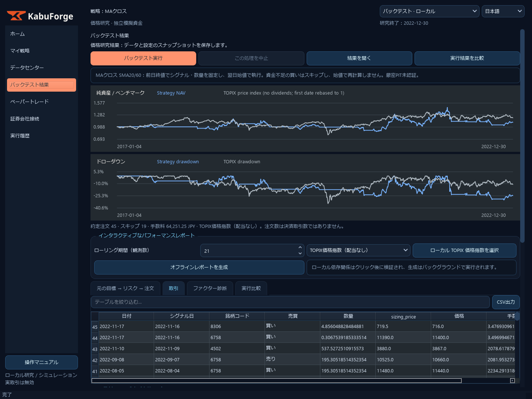Run backtest with バックテスト実行 button
The height and width of the screenshot is (399, 532).
[143, 58]
